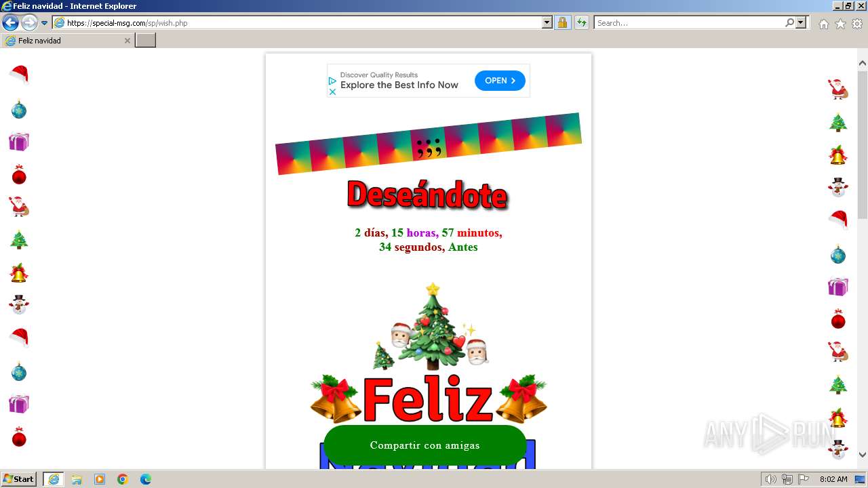Click the Christmas tree in left column
Screen dimensions: 868x488
(x=19, y=239)
